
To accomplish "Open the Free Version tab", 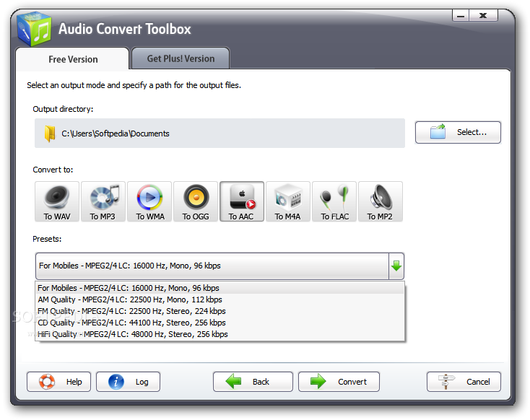I will click(73, 59).
